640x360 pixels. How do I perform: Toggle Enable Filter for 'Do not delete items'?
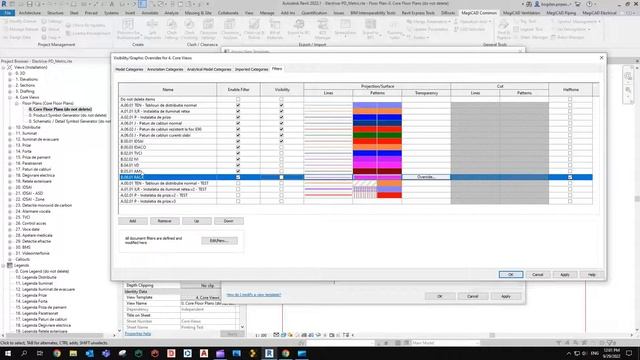coord(238,99)
